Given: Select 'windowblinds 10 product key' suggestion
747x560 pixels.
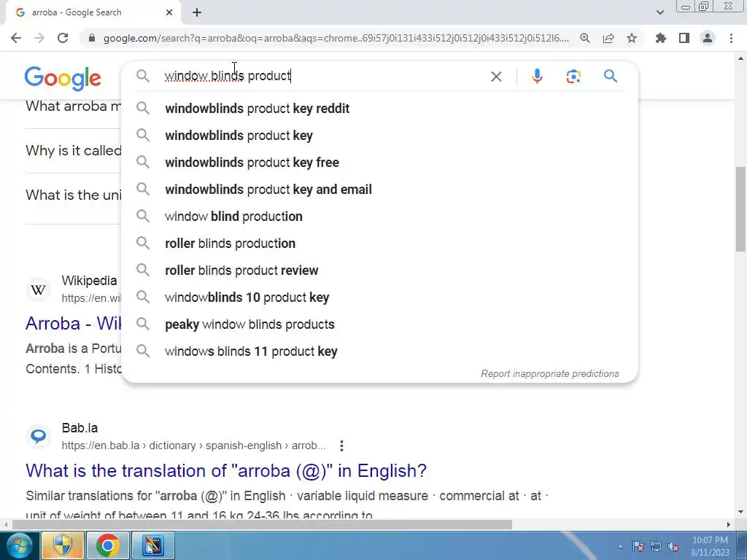Looking at the screenshot, I should coord(379,297).
